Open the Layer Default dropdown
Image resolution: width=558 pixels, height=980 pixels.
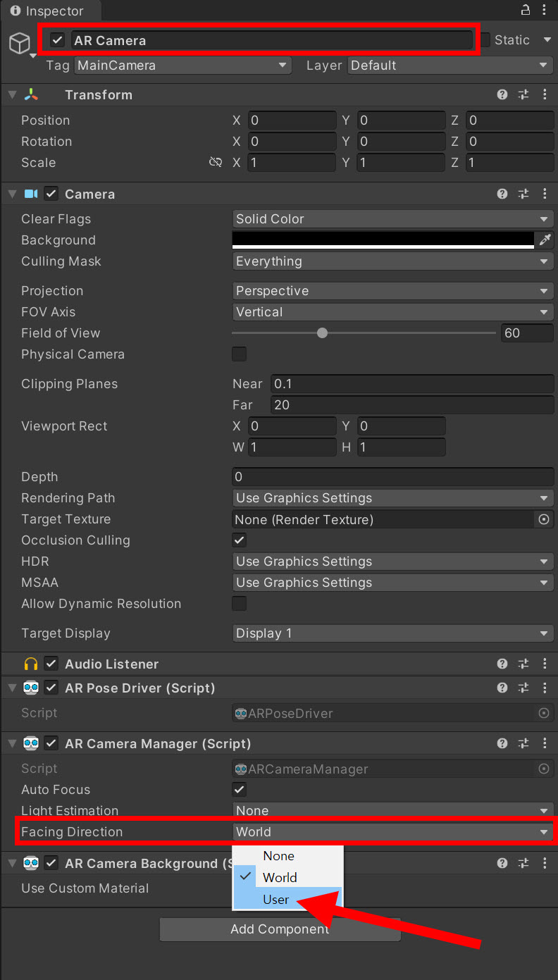click(450, 66)
